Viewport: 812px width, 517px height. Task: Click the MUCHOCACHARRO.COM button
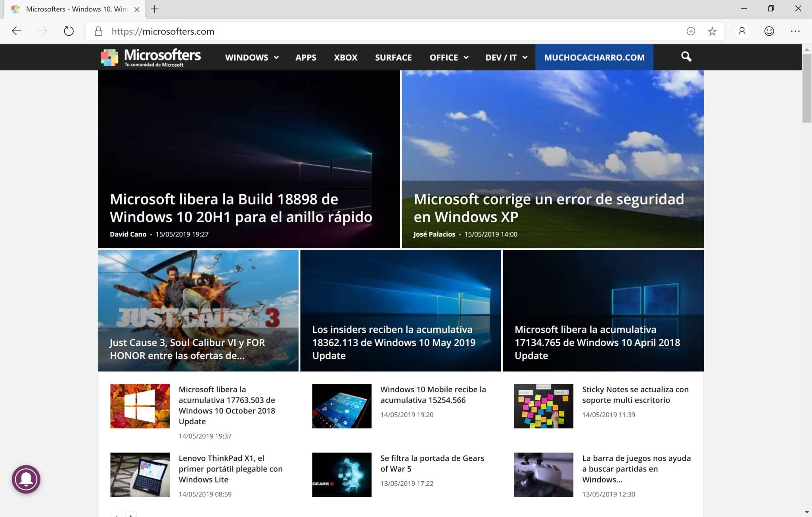click(x=594, y=57)
